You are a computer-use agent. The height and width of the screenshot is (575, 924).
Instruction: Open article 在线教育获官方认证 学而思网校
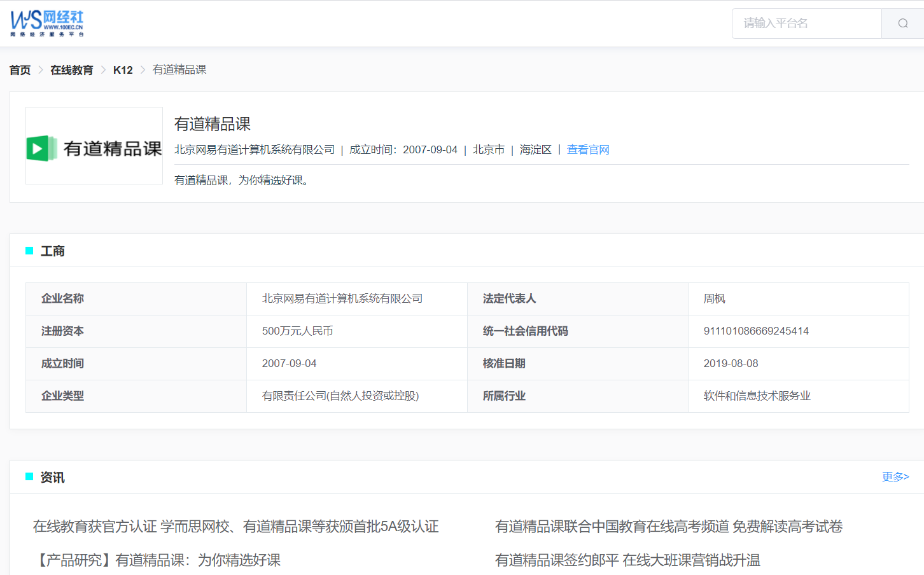[x=236, y=527]
